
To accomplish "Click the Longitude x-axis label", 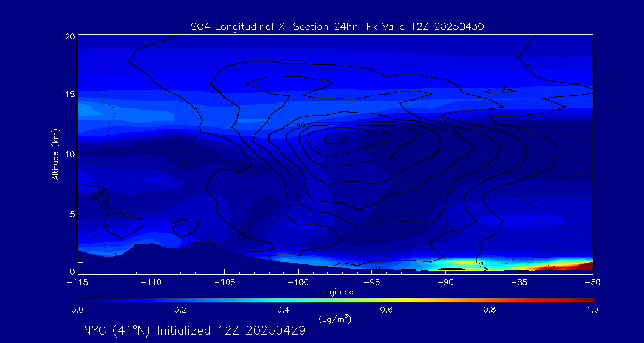I will 335,292.
